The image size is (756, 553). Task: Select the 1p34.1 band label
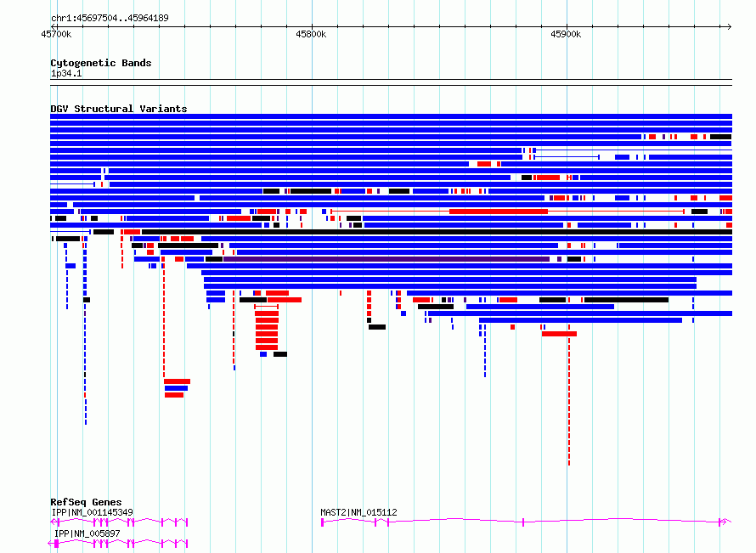pos(66,73)
